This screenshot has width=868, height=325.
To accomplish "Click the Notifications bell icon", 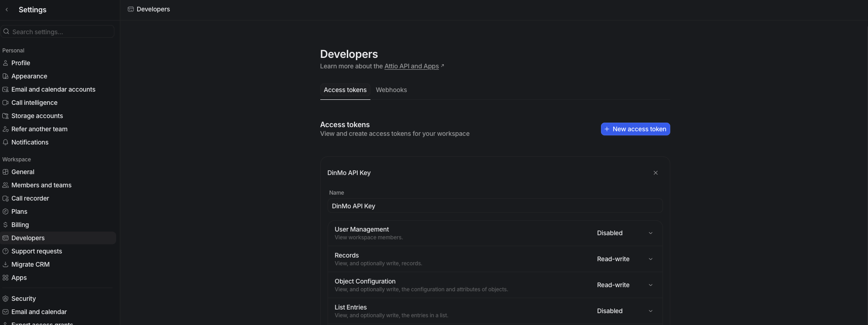I will [5, 142].
